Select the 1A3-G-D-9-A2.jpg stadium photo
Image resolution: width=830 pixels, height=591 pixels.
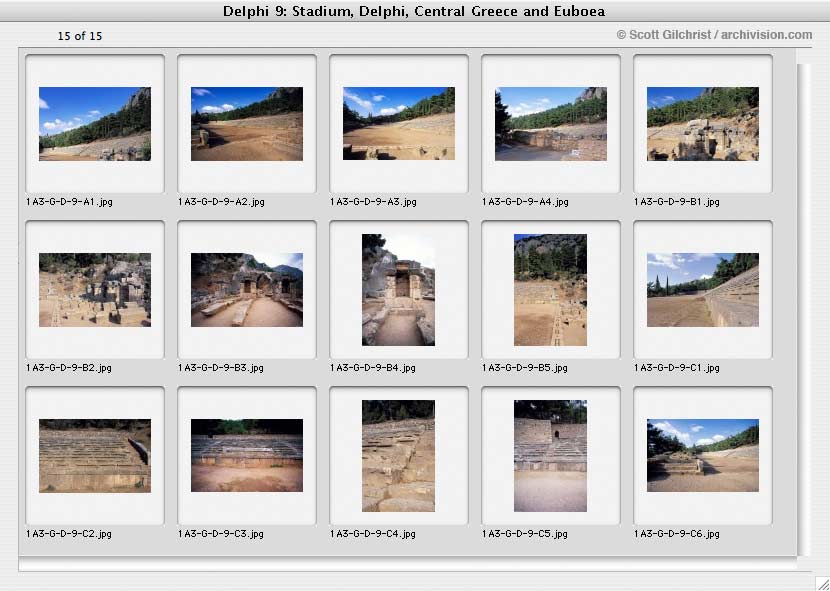[x=247, y=124]
